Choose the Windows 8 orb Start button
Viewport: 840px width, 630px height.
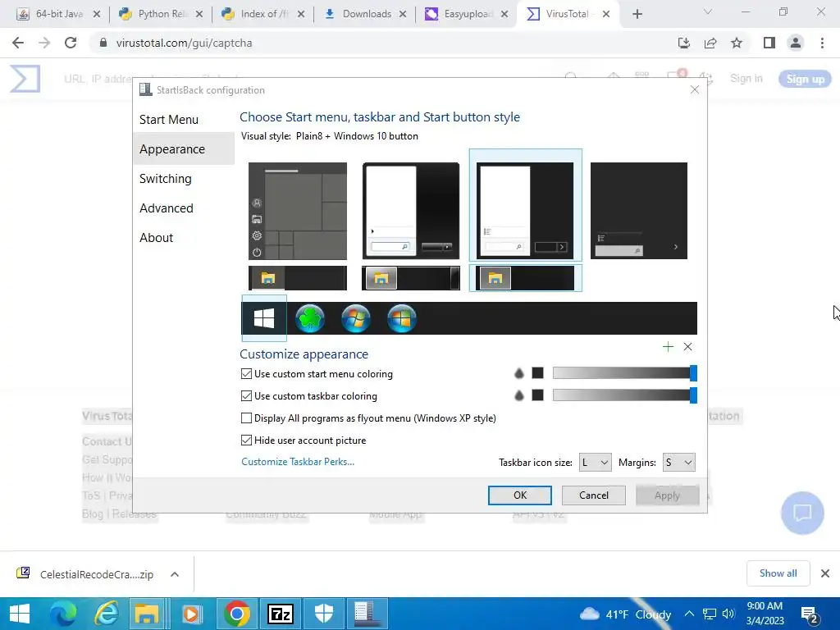click(401, 318)
